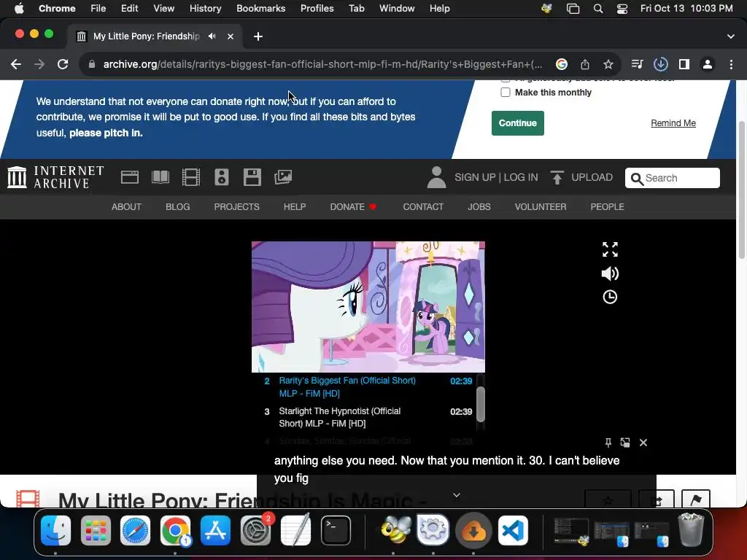Viewport: 747px width, 560px height.
Task: Reload the current page
Action: [x=63, y=64]
